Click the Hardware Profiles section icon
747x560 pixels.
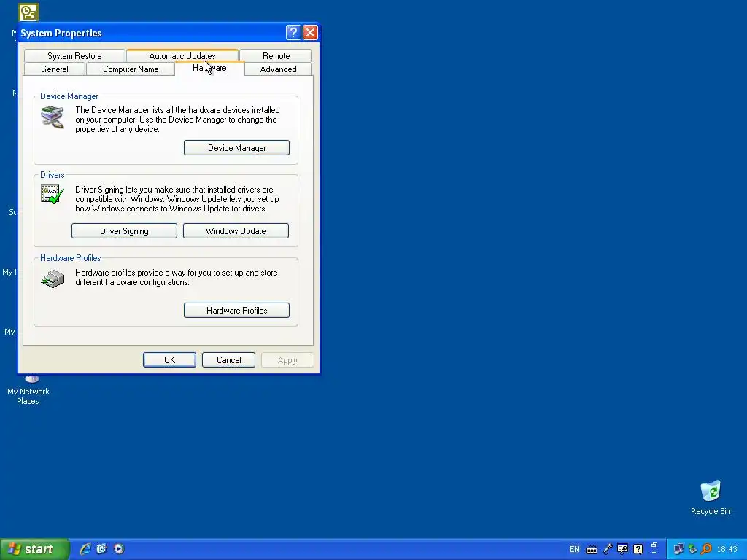(53, 279)
